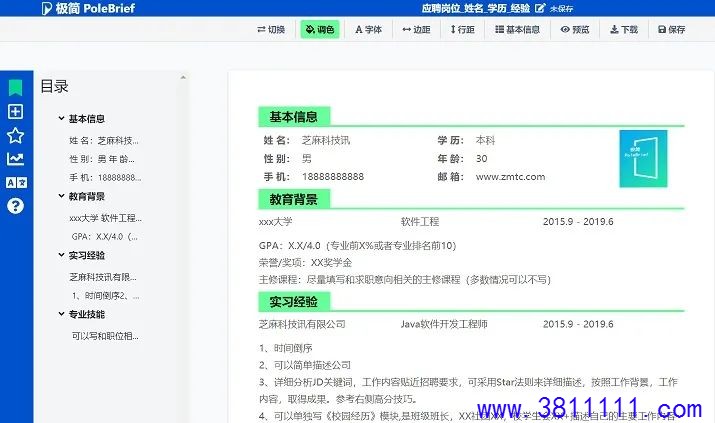The width and height of the screenshot is (715, 423).
Task: Select outline item 芝麻科技讯有限...
Action: point(103,277)
